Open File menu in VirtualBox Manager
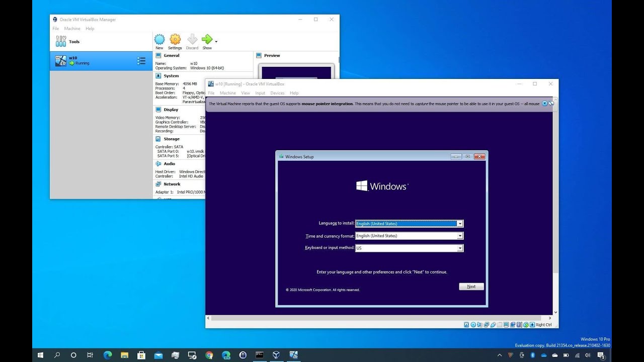This screenshot has height=362, width=644. click(x=56, y=29)
